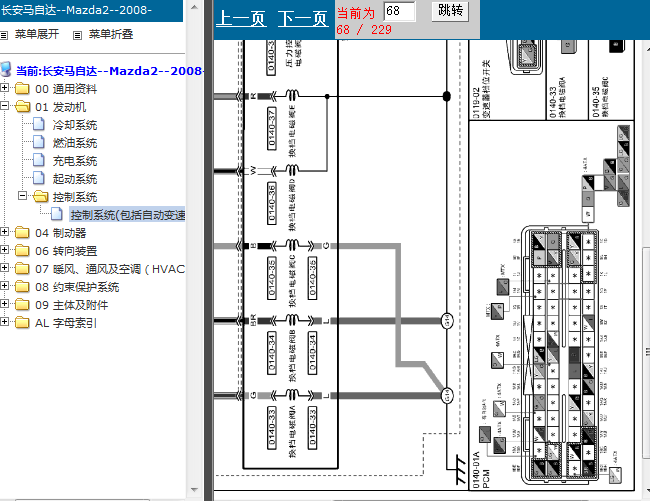Screen dimensions: 650x501
Task: Click the page number input field showing 68
Action: click(399, 10)
